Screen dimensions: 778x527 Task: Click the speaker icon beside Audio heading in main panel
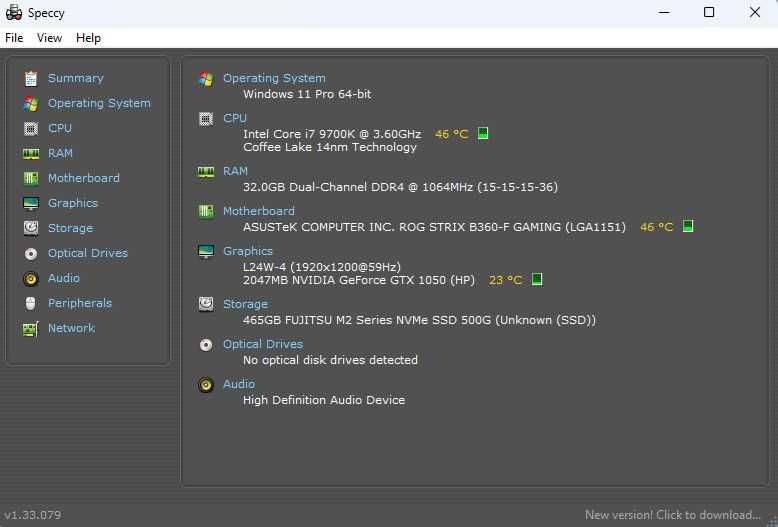tap(206, 385)
